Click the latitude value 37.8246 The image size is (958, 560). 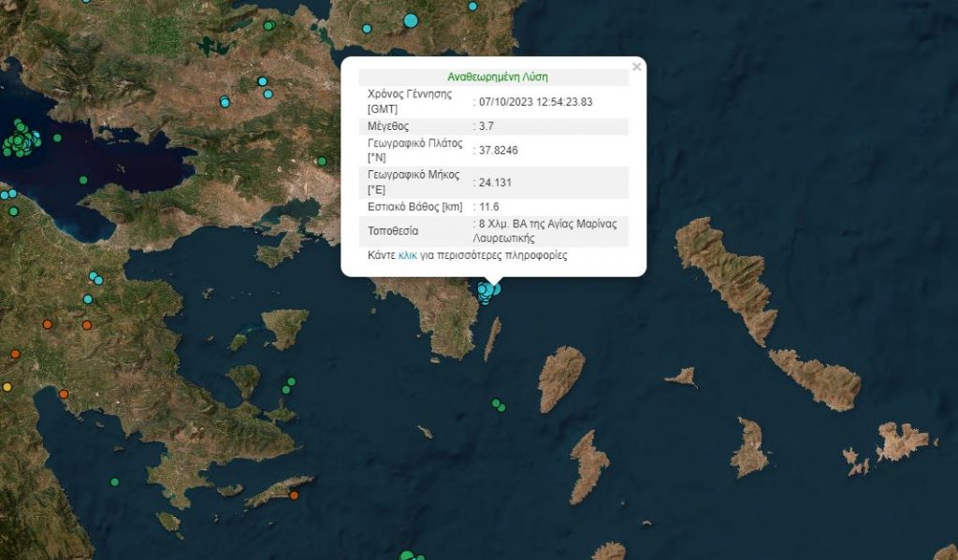[497, 150]
